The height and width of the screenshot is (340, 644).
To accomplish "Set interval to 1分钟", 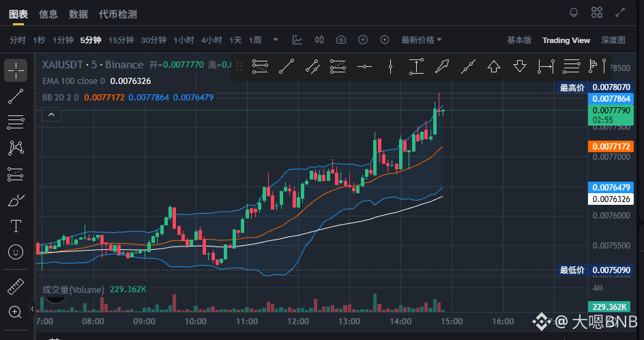I will (x=63, y=40).
